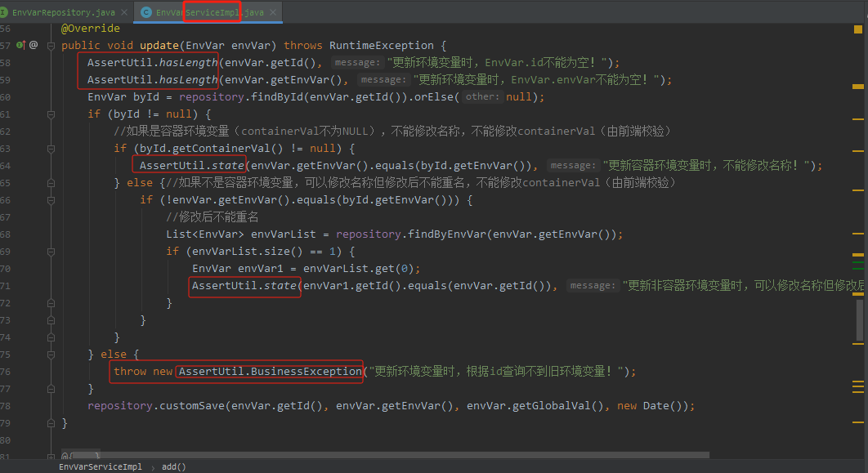
Task: Collapse the !envVar.getEnvVar().equals block on line 66
Action: click(x=51, y=200)
